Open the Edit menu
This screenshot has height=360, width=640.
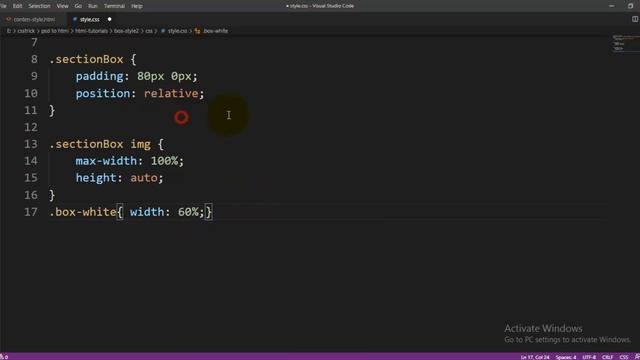[17, 6]
